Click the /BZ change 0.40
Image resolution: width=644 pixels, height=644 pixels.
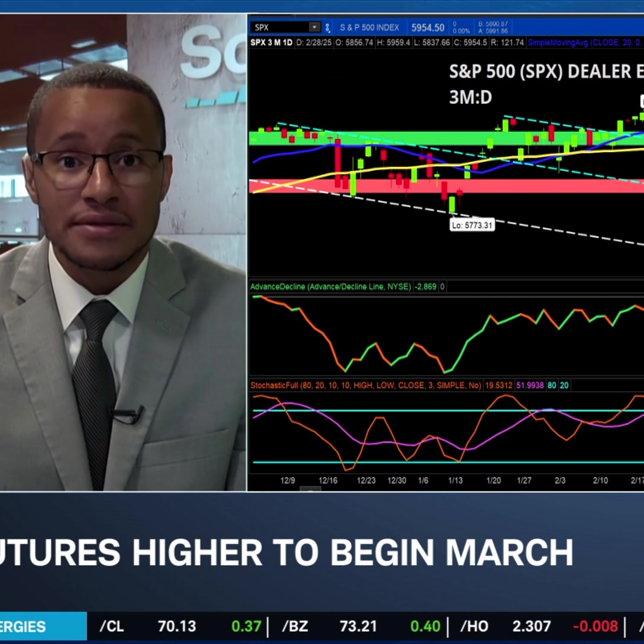(x=425, y=626)
